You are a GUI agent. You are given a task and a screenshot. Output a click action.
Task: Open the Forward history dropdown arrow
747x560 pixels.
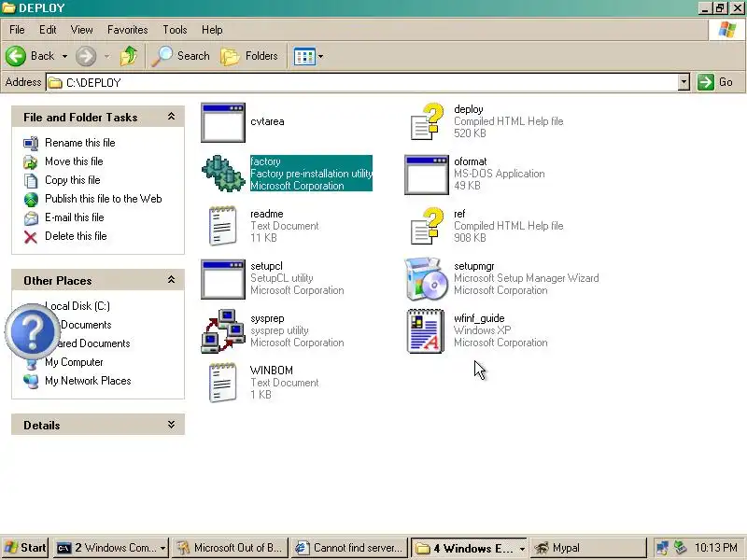coord(107,56)
